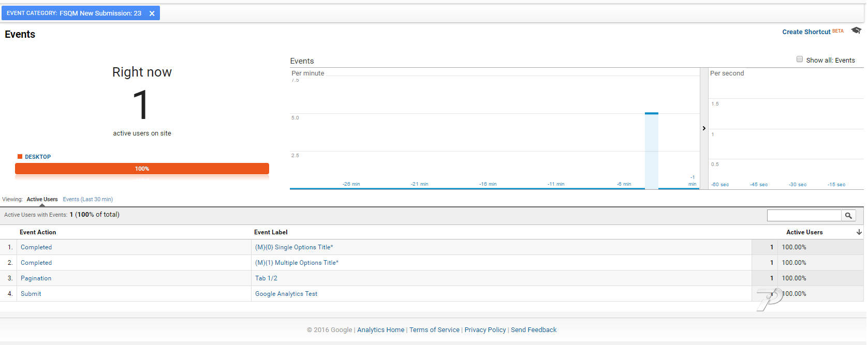The width and height of the screenshot is (868, 345).
Task: Open Analytics Home footer link
Action: pos(380,330)
